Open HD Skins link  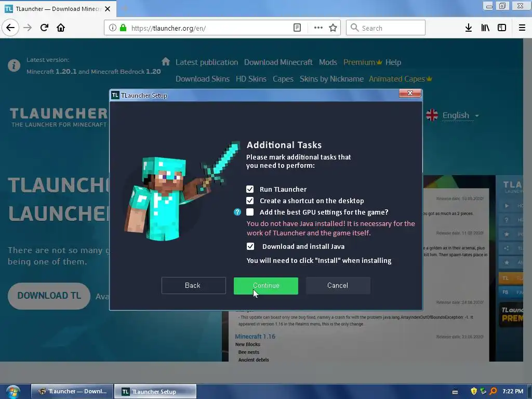click(x=251, y=79)
